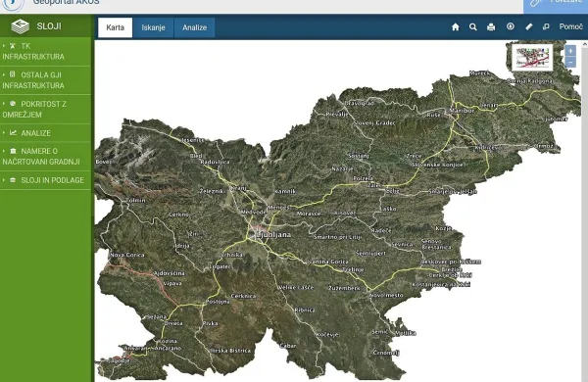The width and height of the screenshot is (588, 382).
Task: Expand SLOJI IN PODLAGE section
Action: tap(45, 180)
